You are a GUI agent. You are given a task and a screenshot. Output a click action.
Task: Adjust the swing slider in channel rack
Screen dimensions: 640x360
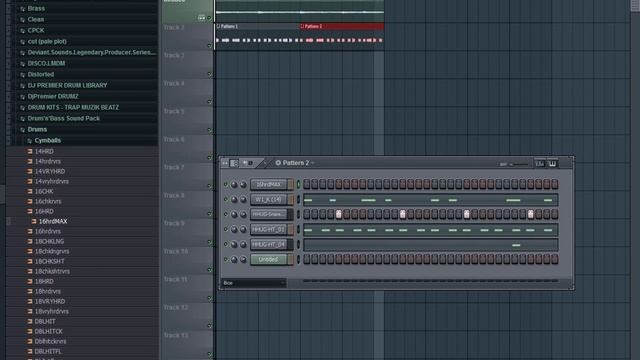click(x=519, y=164)
